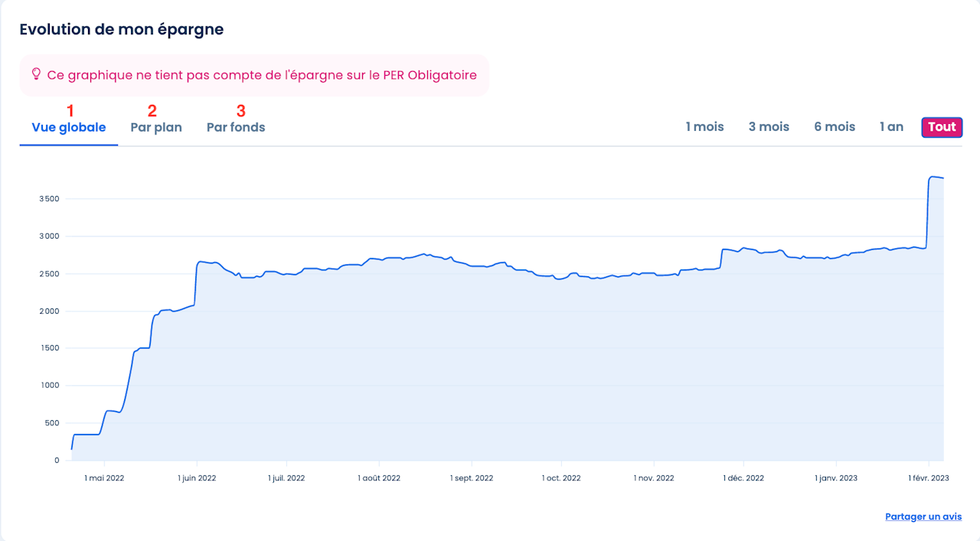Click the lightbulb icon in the info banner
The image size is (980, 541).
coord(35,75)
